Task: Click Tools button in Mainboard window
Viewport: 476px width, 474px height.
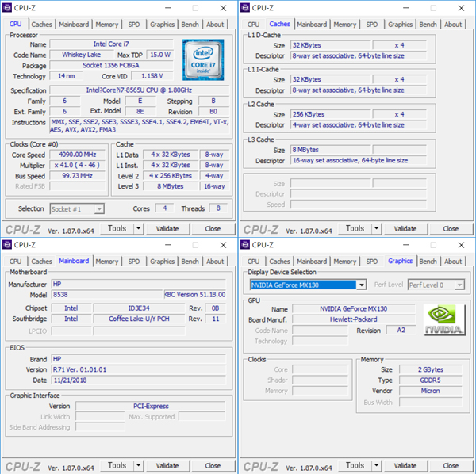Action: (x=117, y=465)
